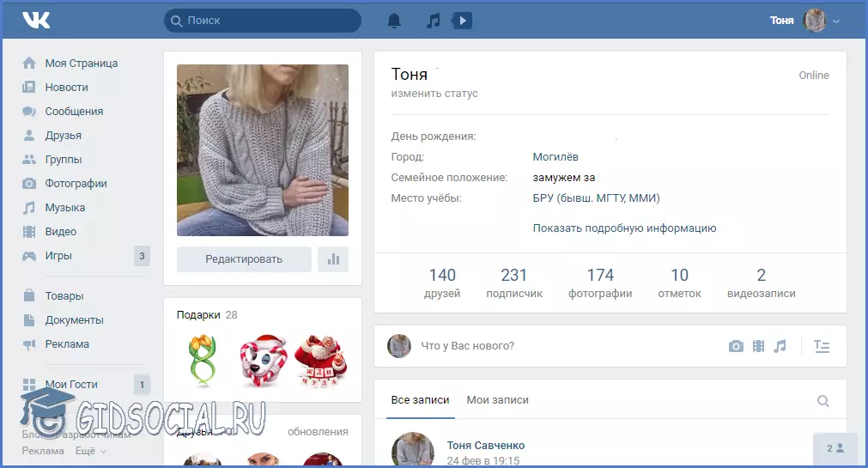Switch to the Мои записи tab
Screen dimensions: 868x468
[497, 400]
